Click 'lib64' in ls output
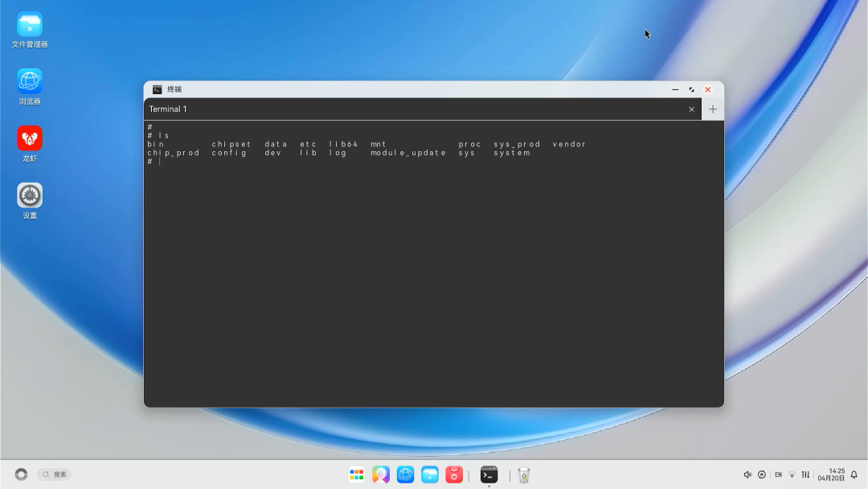 point(344,144)
